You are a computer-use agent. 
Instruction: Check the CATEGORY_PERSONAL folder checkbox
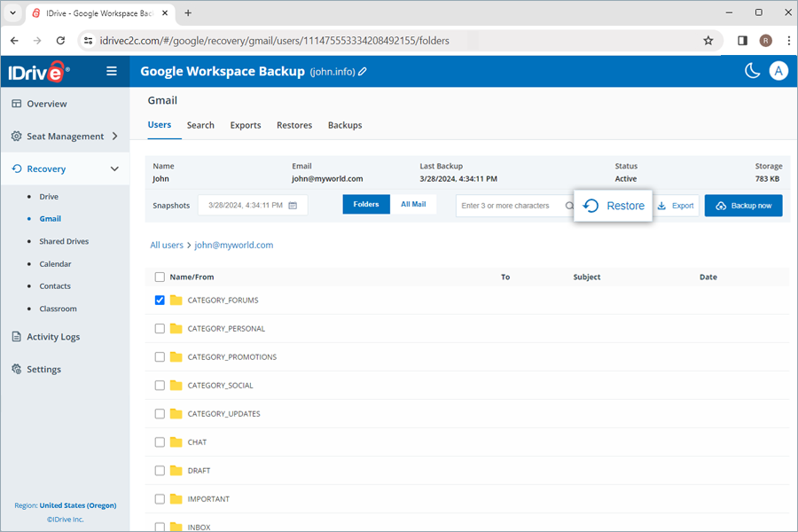click(160, 328)
